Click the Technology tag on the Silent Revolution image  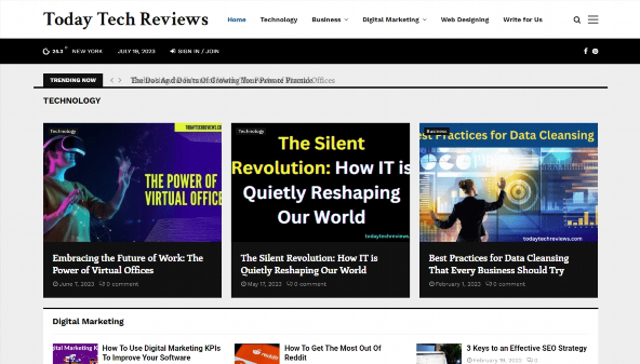[251, 131]
